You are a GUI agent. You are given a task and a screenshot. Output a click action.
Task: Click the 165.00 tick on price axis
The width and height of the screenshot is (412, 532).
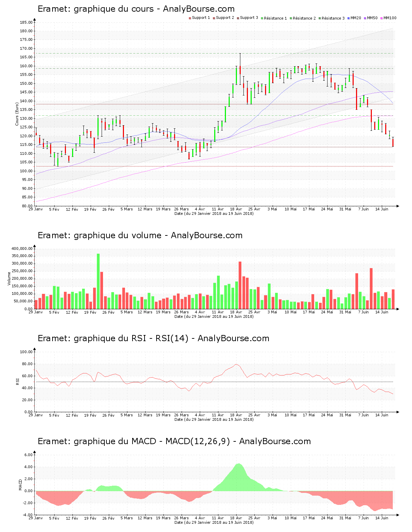(x=26, y=57)
